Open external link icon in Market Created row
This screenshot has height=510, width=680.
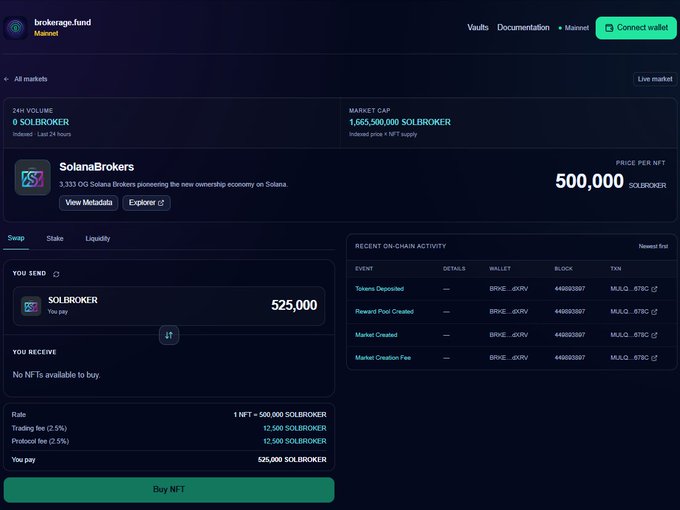pos(654,335)
